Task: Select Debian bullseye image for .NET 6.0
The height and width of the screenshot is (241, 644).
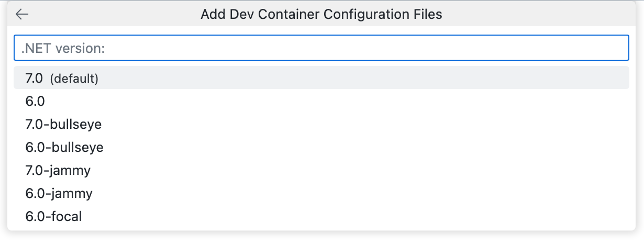Action: (x=64, y=147)
